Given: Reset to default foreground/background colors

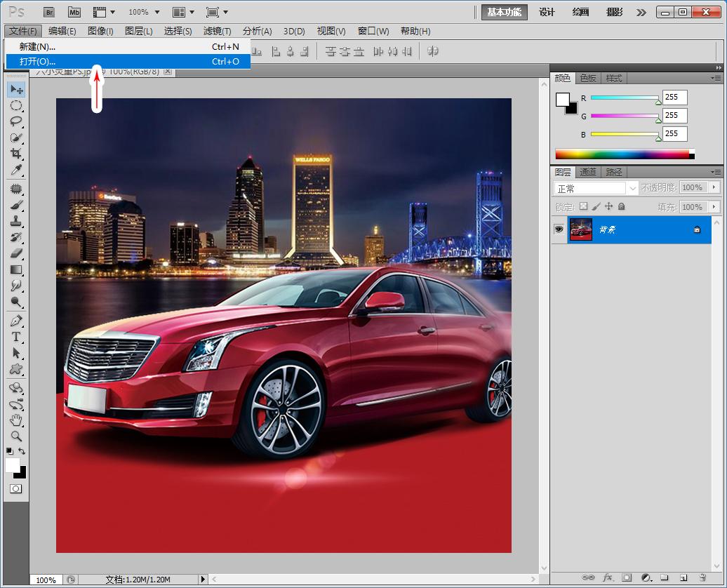Looking at the screenshot, I should pyautogui.click(x=10, y=450).
